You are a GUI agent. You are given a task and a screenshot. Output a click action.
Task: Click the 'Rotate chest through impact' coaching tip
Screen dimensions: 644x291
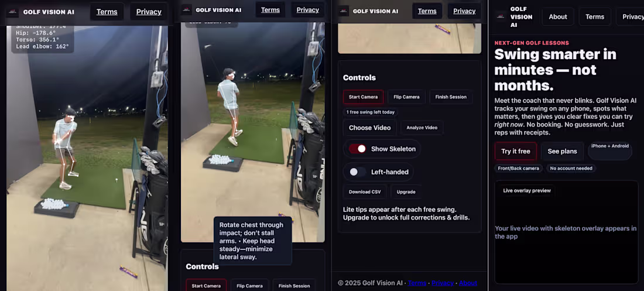click(x=252, y=241)
